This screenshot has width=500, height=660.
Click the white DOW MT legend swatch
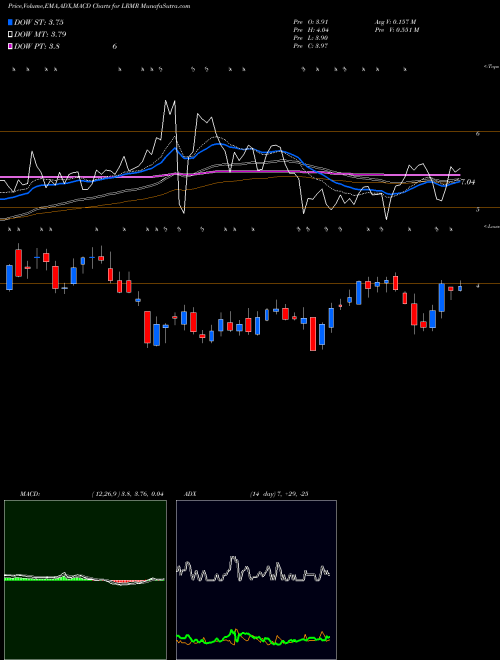tap(11, 34)
